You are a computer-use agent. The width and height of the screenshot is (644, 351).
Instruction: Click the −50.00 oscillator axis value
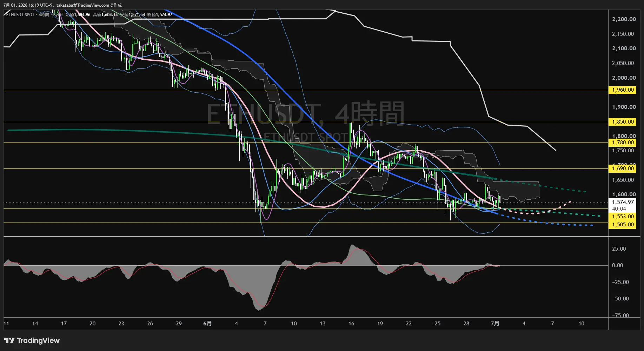tap(620, 299)
